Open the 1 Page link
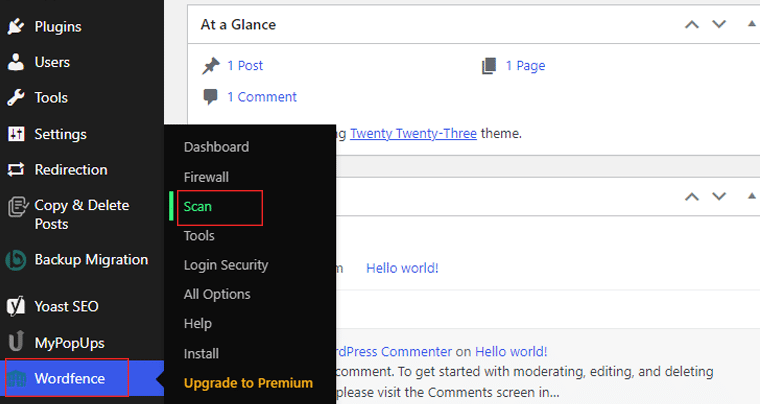The image size is (760, 404). [x=525, y=65]
